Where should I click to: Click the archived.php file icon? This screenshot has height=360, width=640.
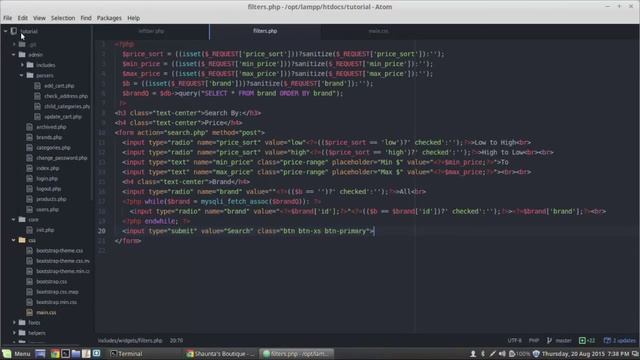click(x=29, y=127)
